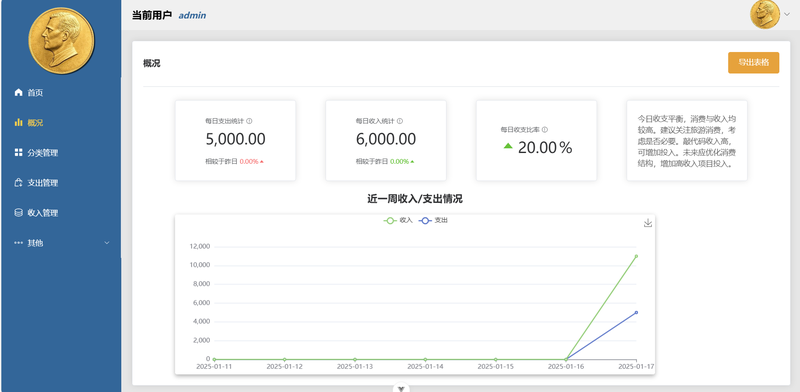Click the bag icon beside 支出管理
Image resolution: width=800 pixels, height=392 pixels.
click(x=18, y=183)
